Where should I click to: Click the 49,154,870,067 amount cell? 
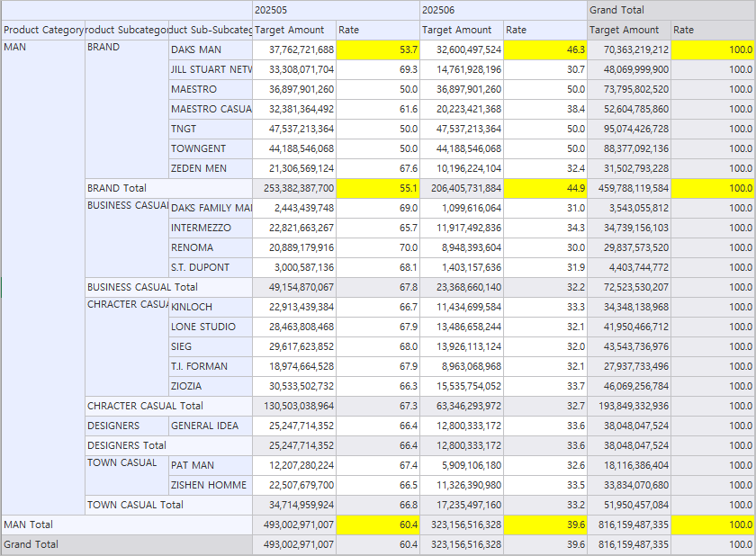[294, 287]
